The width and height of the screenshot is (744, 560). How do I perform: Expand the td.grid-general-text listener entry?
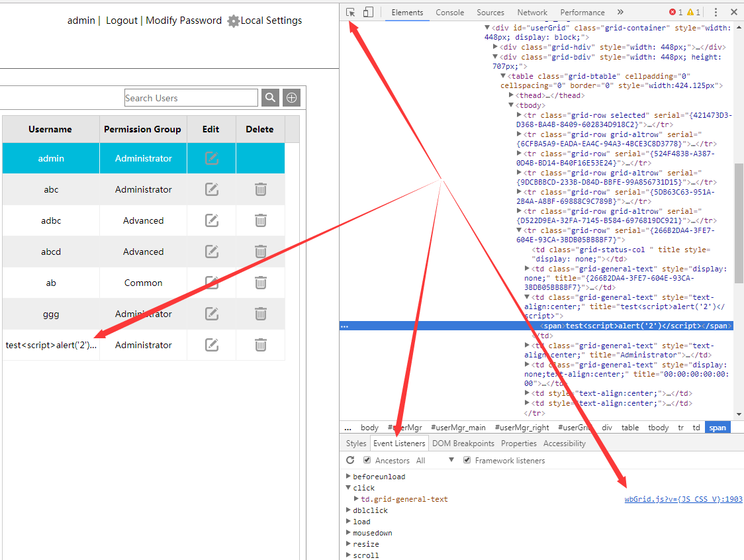click(356, 499)
